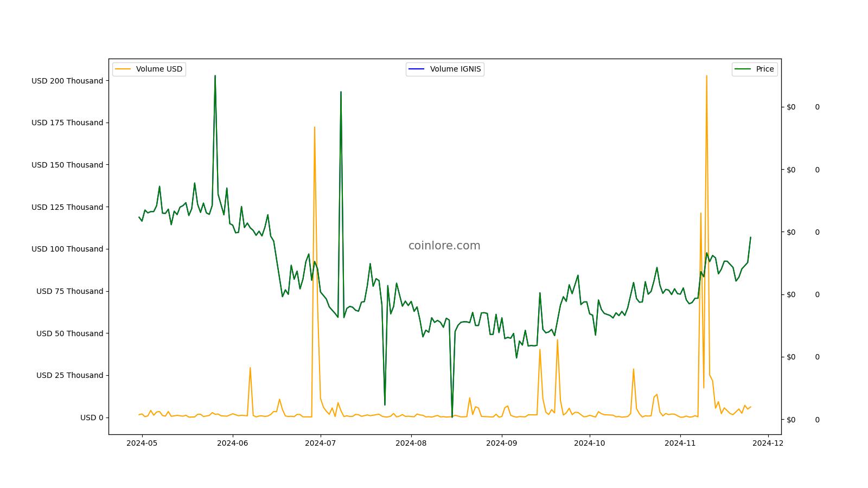This screenshot has width=868, height=488.
Task: Click the orange Volume USD legend line
Action: click(123, 69)
